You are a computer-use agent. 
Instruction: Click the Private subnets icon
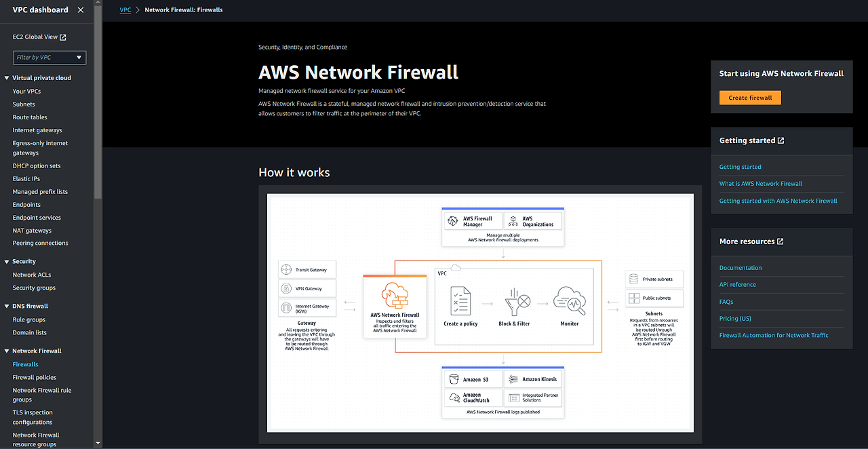(634, 279)
